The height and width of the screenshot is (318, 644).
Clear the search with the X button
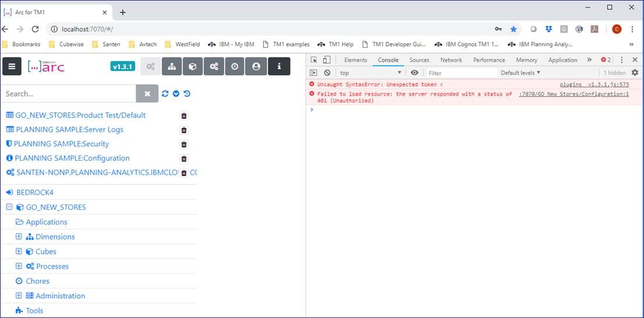[x=147, y=94]
